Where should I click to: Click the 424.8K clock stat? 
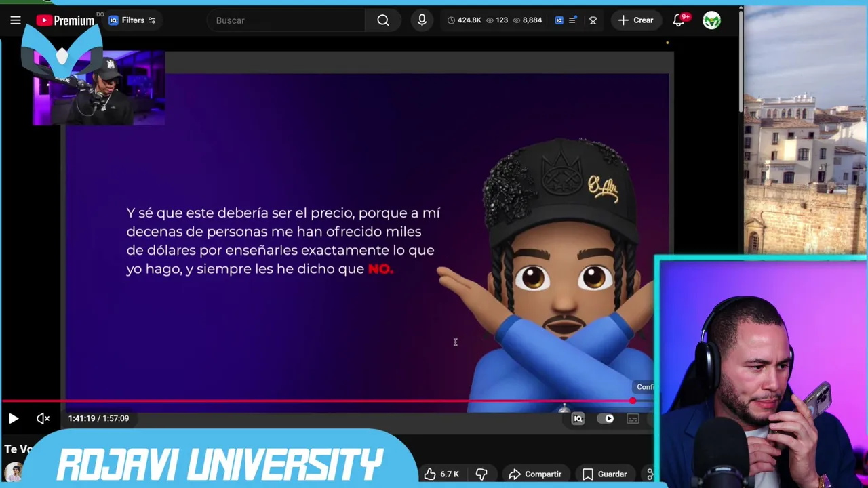click(x=464, y=20)
